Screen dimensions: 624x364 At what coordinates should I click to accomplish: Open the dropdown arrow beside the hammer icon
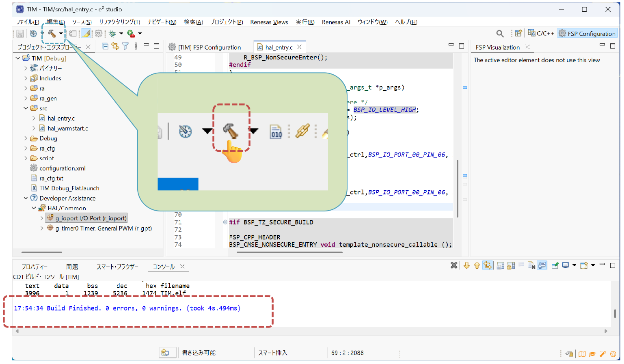[61, 34]
